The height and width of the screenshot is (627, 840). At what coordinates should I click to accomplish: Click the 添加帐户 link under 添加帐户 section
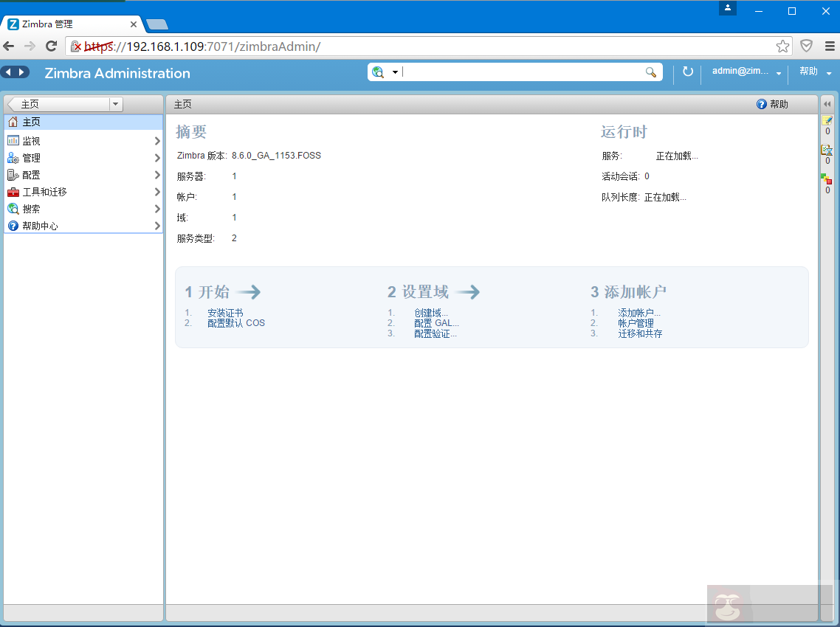coord(638,312)
